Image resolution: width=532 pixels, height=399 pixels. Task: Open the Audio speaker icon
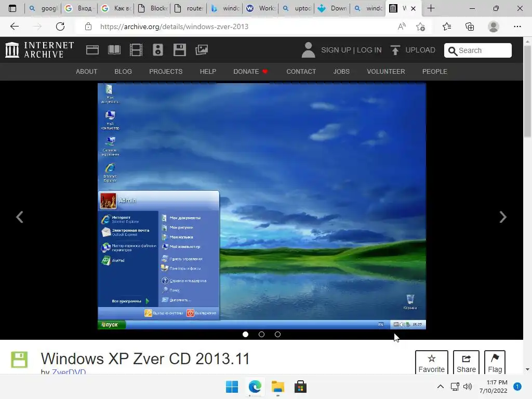point(158,50)
